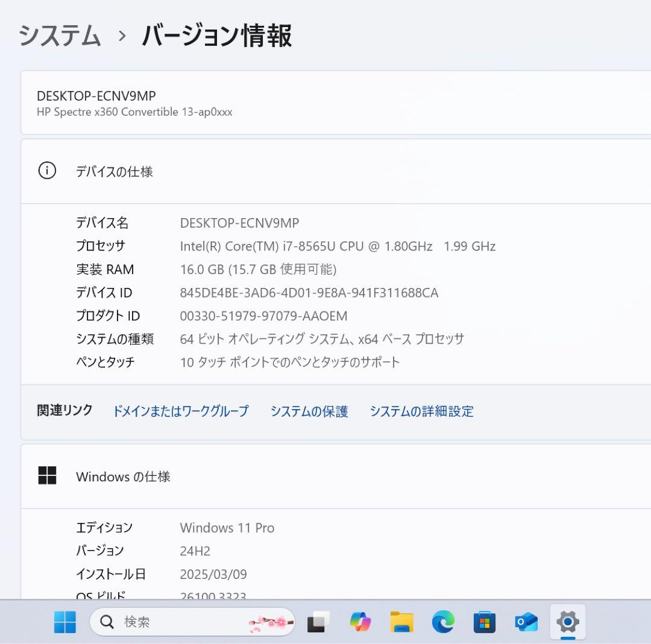Click the Windows Start button
This screenshot has height=644, width=651.
65,622
